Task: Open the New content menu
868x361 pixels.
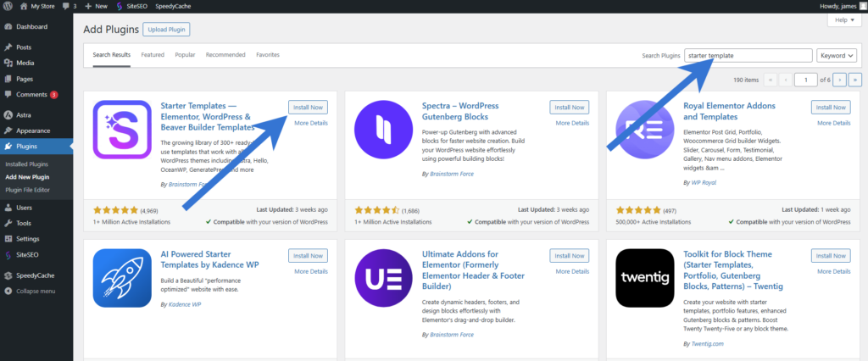Action: click(x=96, y=6)
